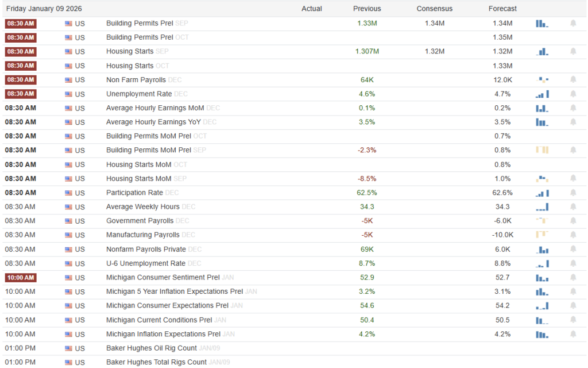Click the bar chart icon for Participation Rate
Image resolution: width=588 pixels, height=368 pixels.
[542, 193]
